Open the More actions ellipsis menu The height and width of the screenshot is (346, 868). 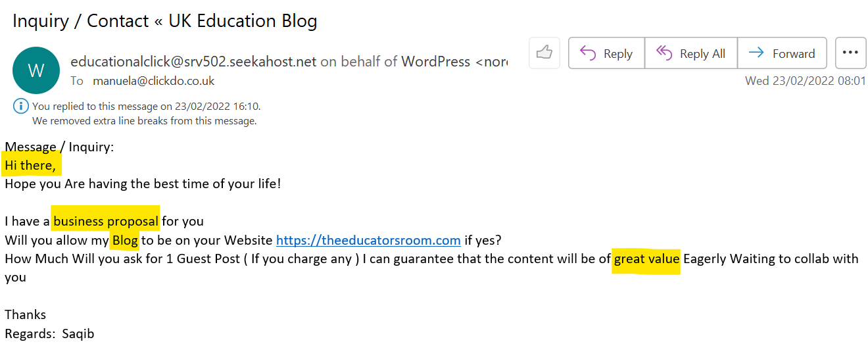[850, 53]
